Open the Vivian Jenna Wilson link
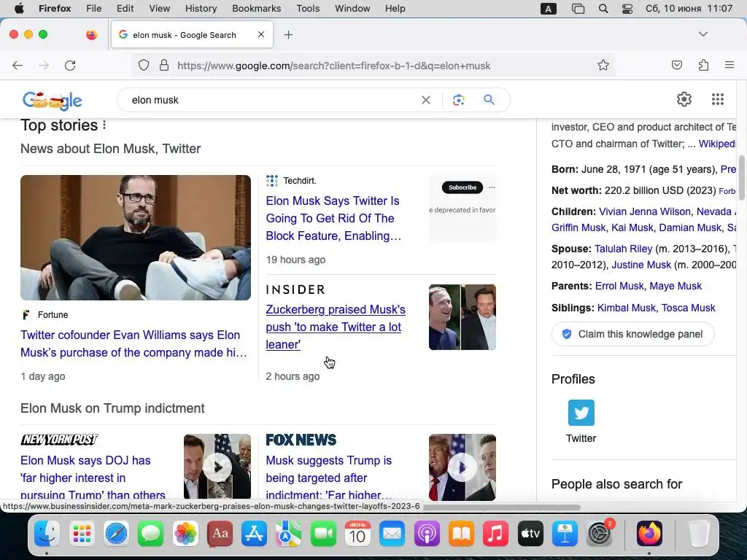 (x=645, y=211)
